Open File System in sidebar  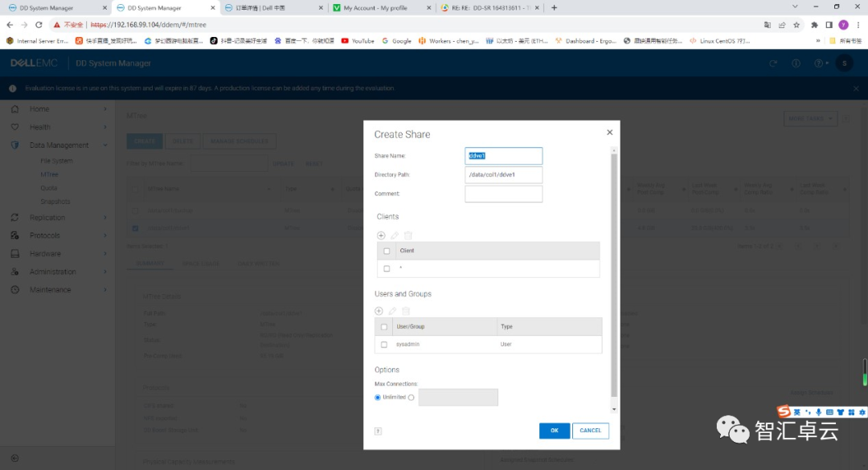click(56, 161)
